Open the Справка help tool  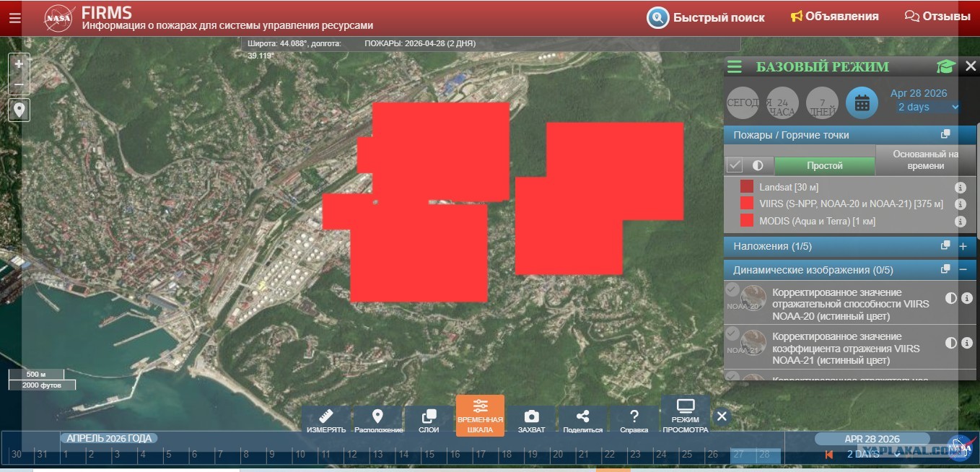tap(634, 421)
